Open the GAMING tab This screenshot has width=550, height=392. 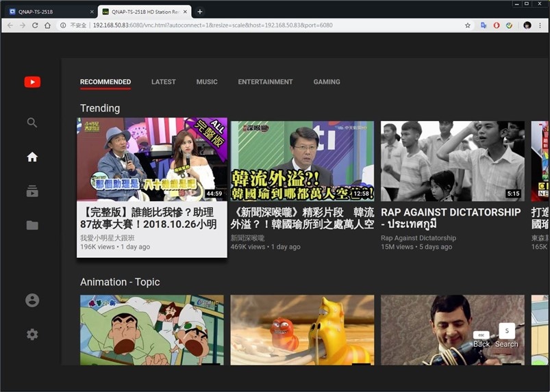pos(327,82)
